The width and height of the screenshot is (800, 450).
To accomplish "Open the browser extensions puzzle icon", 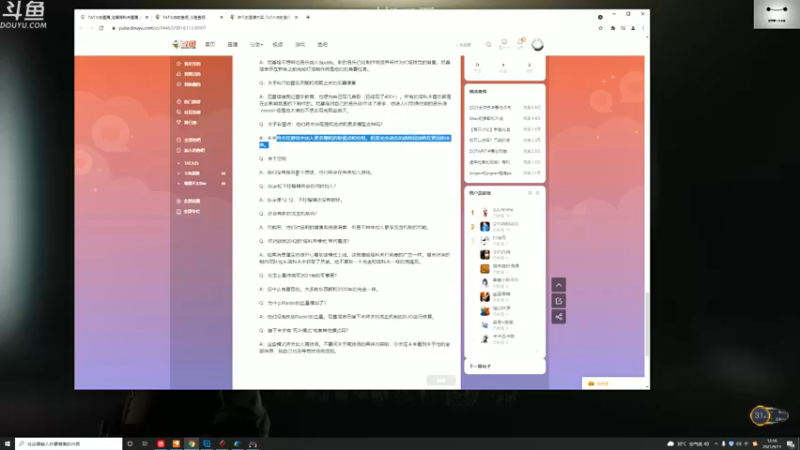I will pos(612,28).
